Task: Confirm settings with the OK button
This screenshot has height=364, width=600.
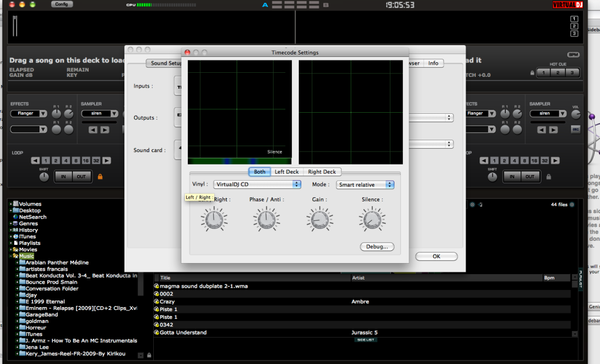Action: 436,257
